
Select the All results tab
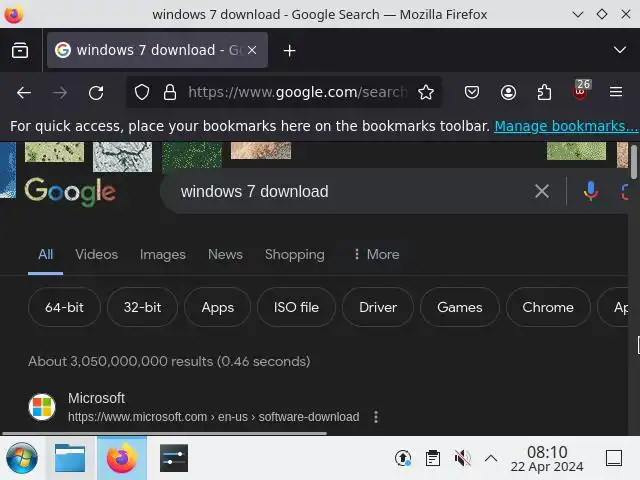point(45,255)
